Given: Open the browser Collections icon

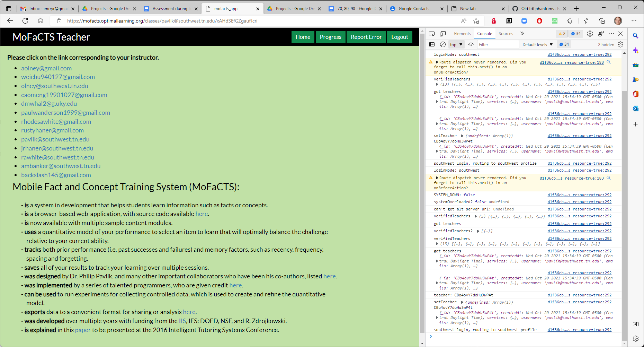Looking at the screenshot, I should point(602,21).
